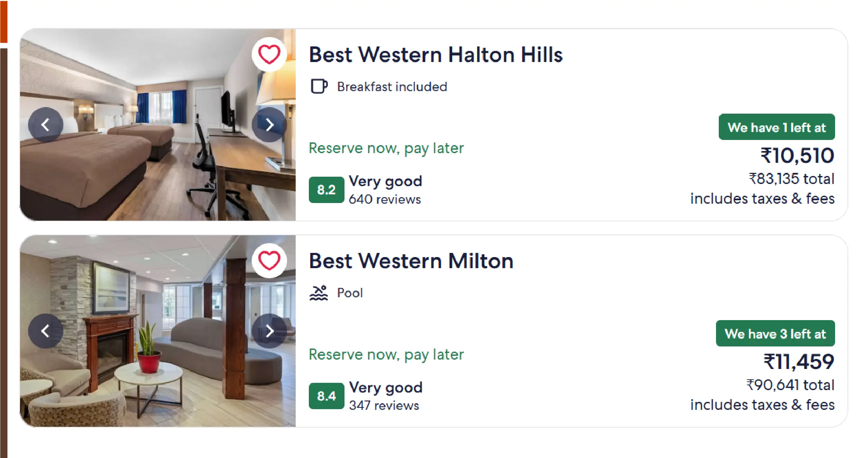
Task: Click the 'We have 3 left at' badge
Action: 775,334
